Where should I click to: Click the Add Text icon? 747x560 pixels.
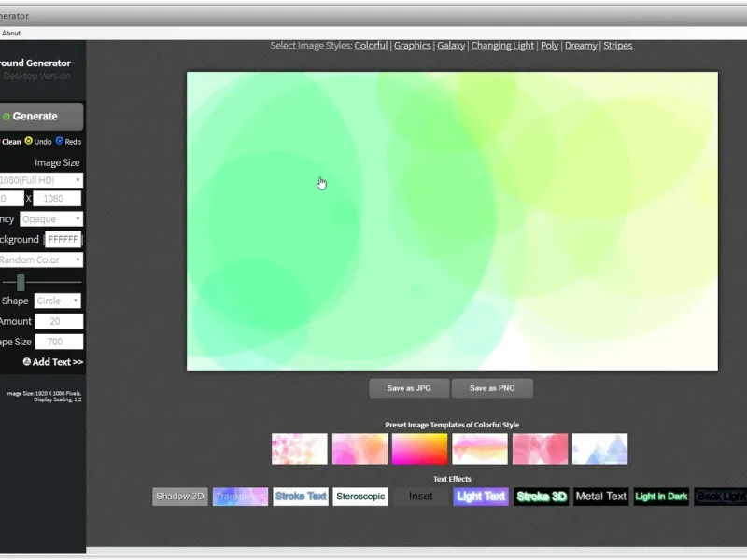coord(27,362)
